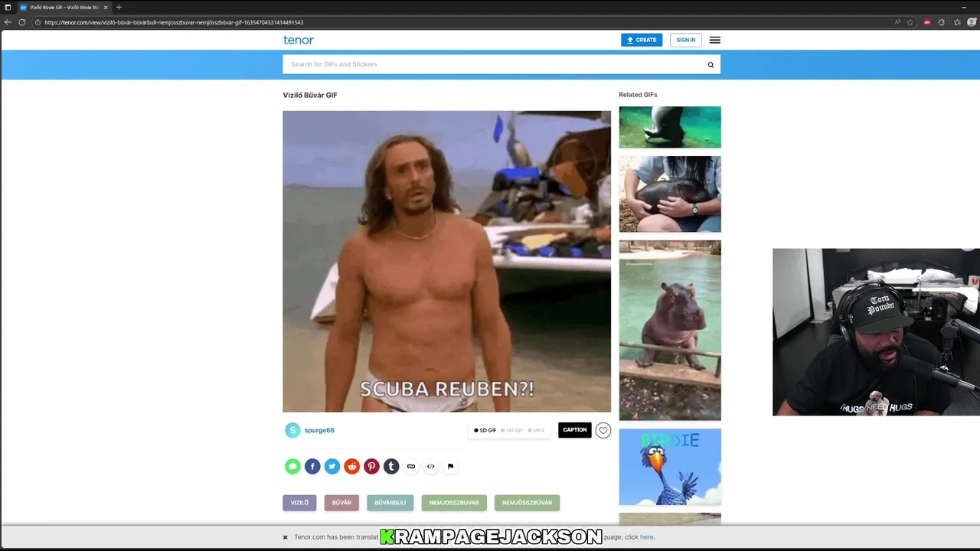Click the Vizilő Búvár GIF heading
Viewport: 980px width, 551px height.
pyautogui.click(x=310, y=96)
